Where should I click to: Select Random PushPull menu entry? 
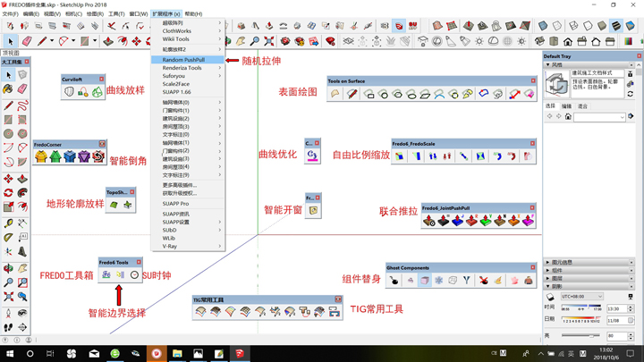pyautogui.click(x=188, y=60)
